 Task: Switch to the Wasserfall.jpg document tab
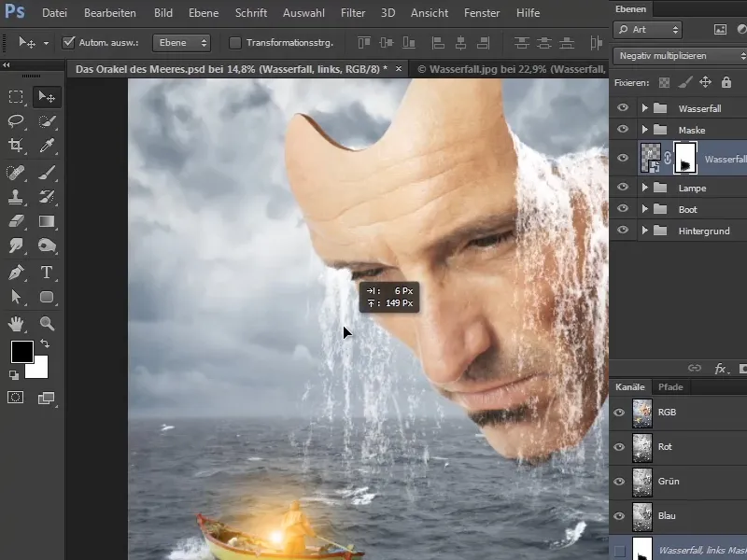(511, 69)
